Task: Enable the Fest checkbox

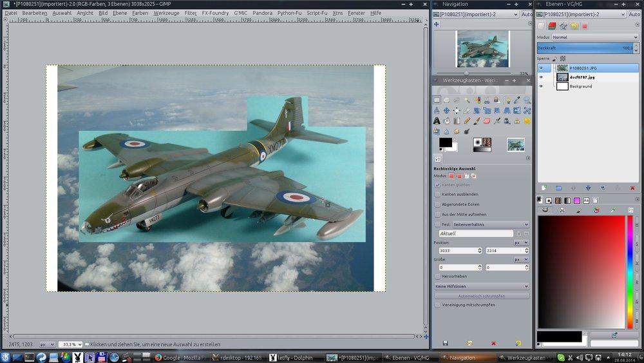Action: tap(437, 224)
